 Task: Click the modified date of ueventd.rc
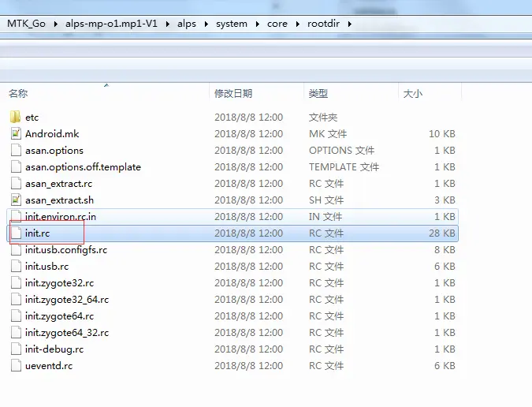tap(249, 365)
